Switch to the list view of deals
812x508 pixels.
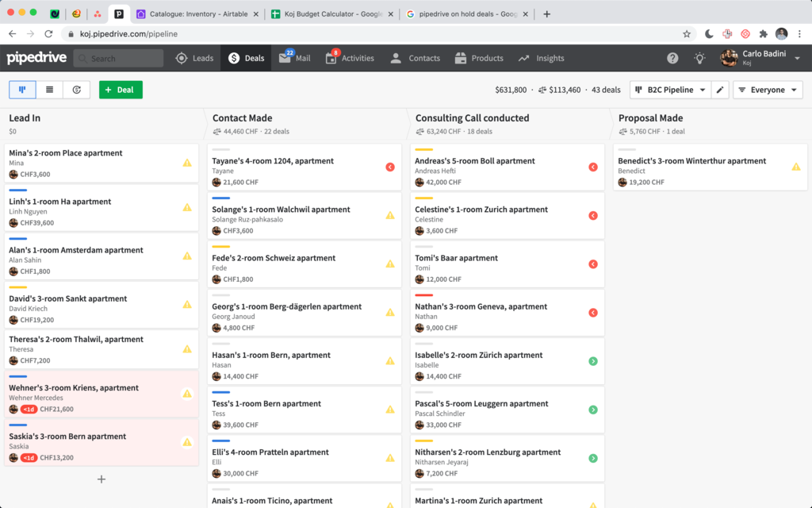click(49, 90)
